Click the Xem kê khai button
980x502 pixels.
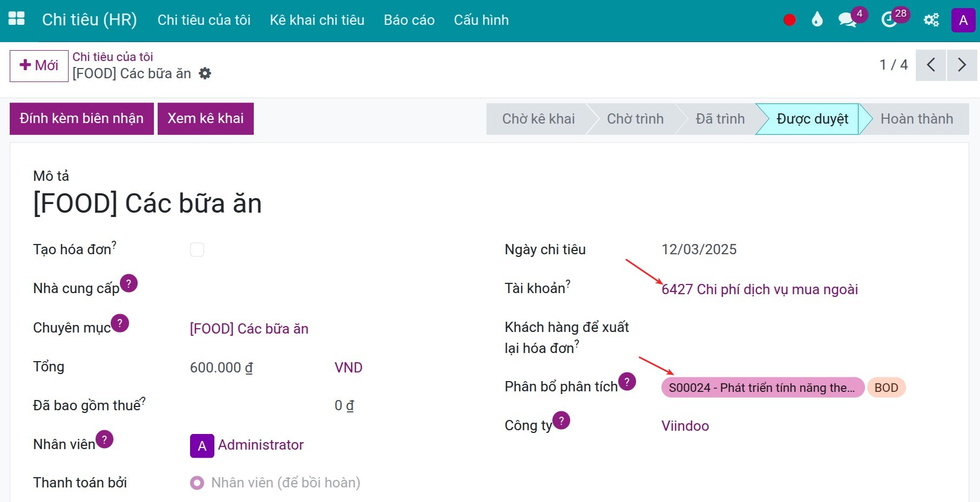point(205,119)
